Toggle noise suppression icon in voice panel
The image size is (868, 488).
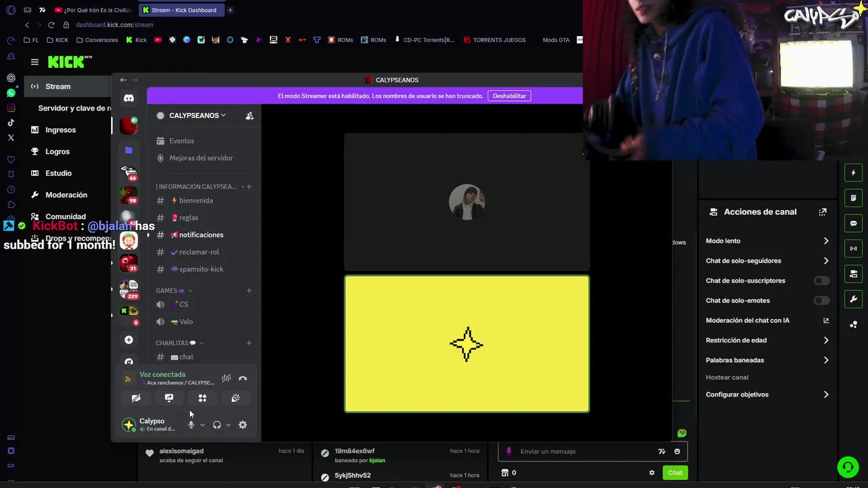226,378
